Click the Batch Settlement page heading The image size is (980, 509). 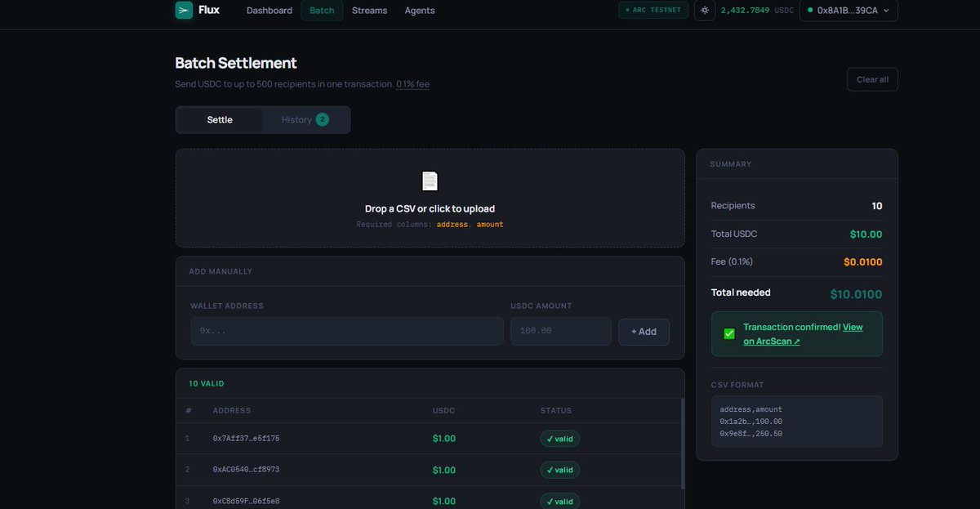click(x=236, y=63)
